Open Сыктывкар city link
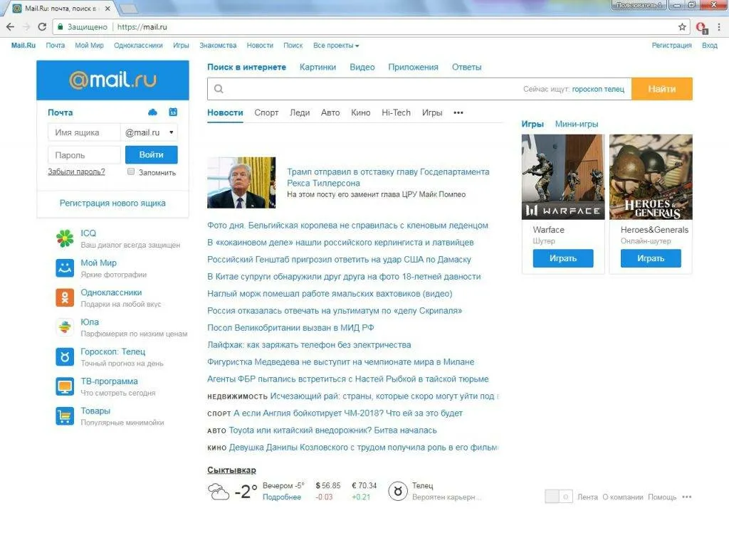Screen dimensions: 729x560 231,470
